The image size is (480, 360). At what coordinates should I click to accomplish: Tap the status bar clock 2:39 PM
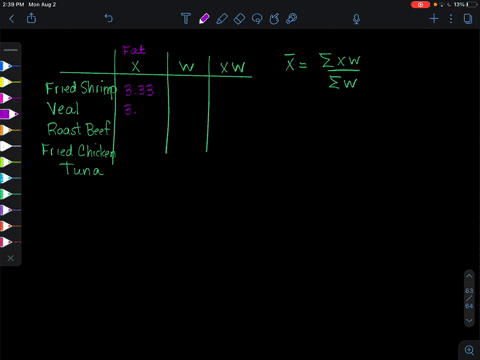click(x=13, y=5)
